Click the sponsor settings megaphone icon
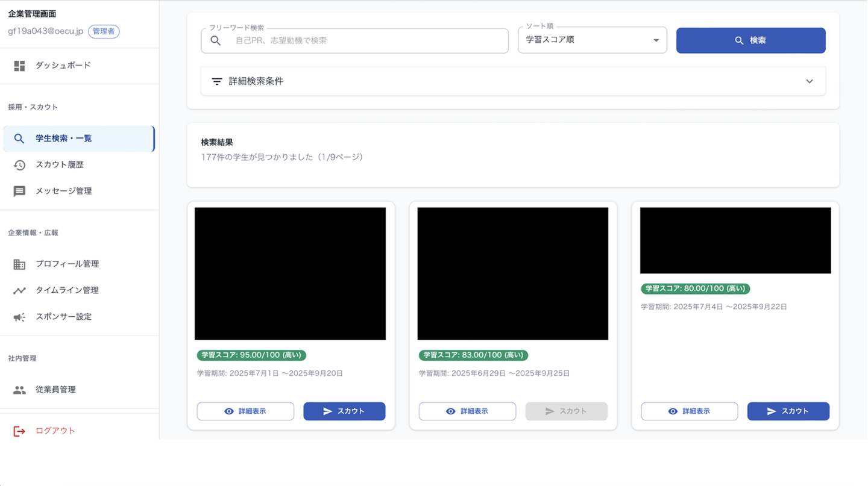The width and height of the screenshot is (868, 486). pyautogui.click(x=19, y=317)
